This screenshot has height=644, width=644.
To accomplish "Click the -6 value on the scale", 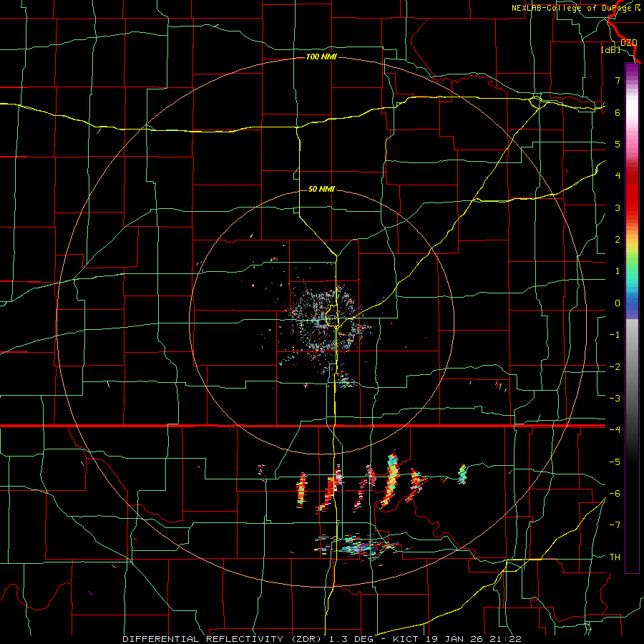I will (x=615, y=494).
